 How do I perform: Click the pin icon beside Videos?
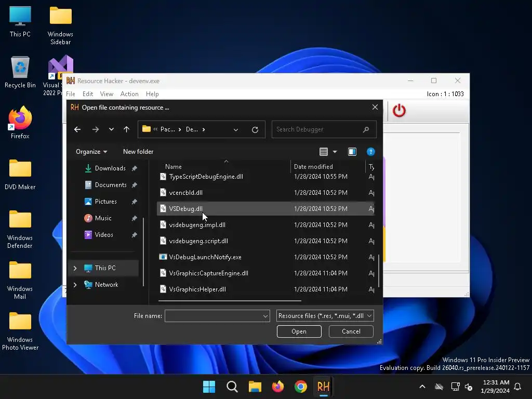(135, 235)
